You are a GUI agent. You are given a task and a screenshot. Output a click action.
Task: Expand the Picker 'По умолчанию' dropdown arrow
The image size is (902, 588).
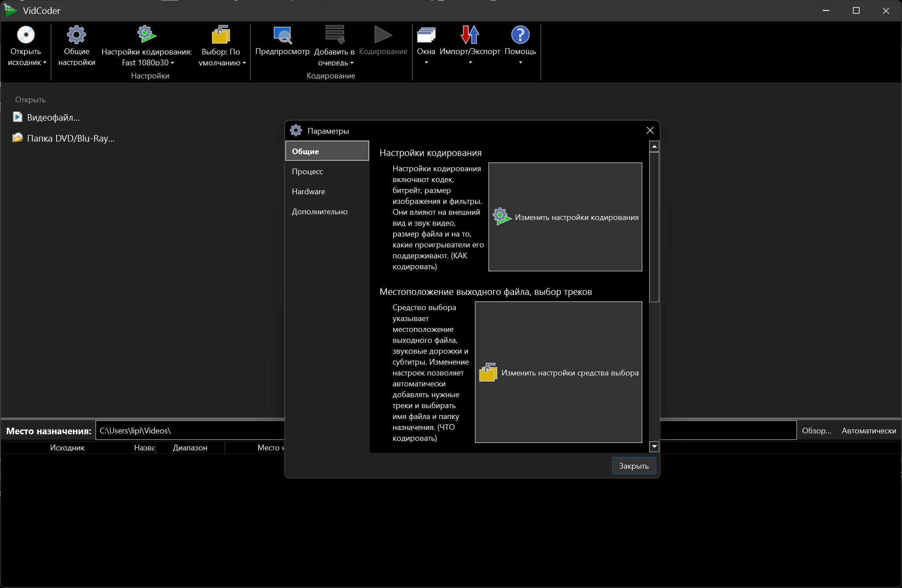point(244,63)
